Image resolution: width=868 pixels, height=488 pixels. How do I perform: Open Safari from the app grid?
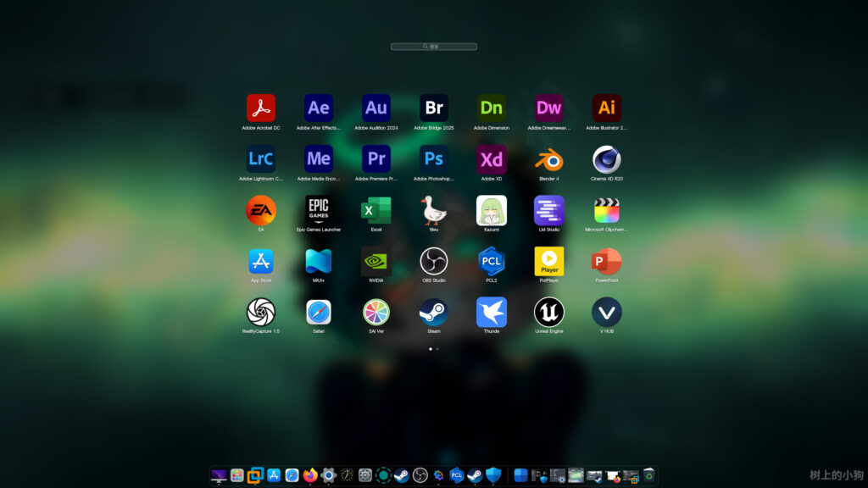click(x=319, y=312)
